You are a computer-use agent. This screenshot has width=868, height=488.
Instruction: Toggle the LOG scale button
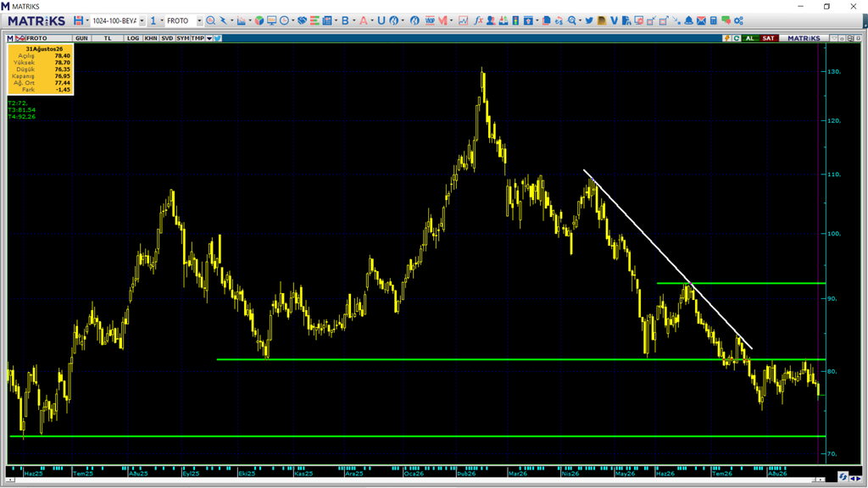pyautogui.click(x=133, y=38)
